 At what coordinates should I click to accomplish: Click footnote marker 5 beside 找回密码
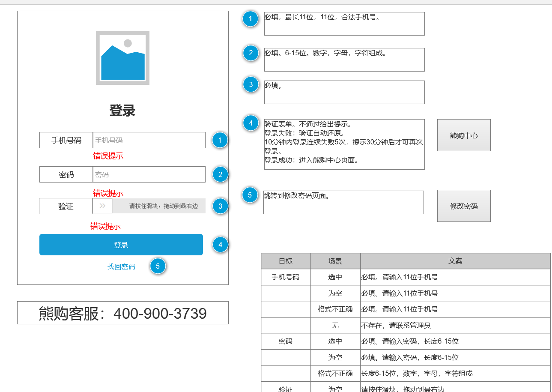pyautogui.click(x=158, y=266)
